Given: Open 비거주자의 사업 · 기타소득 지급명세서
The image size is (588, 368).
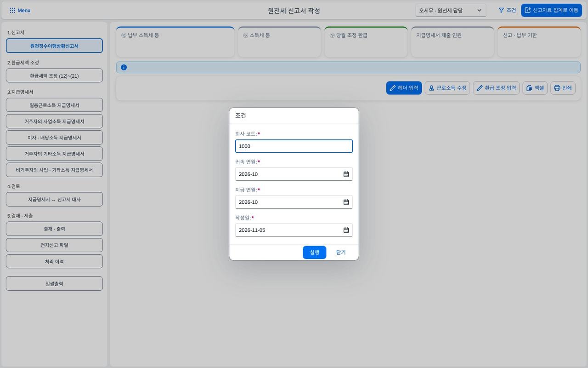Looking at the screenshot, I should 54,170.
